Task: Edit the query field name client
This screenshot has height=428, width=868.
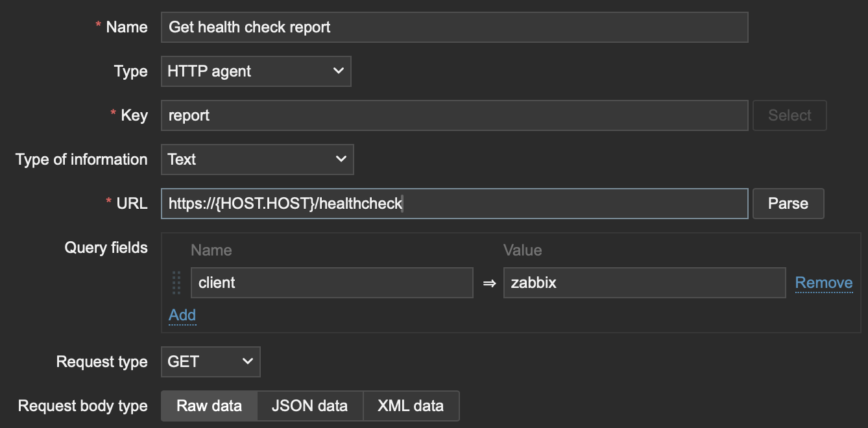Action: [x=332, y=283]
